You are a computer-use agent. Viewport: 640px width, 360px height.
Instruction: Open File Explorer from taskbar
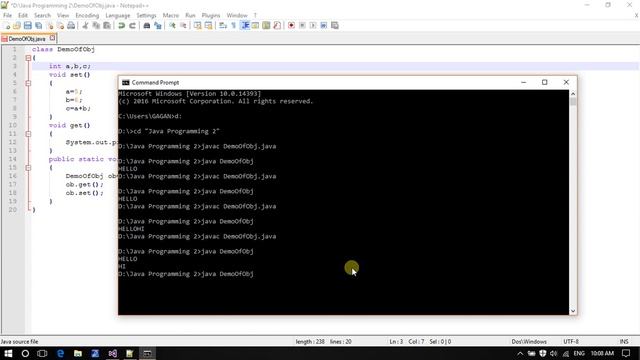(x=78, y=353)
